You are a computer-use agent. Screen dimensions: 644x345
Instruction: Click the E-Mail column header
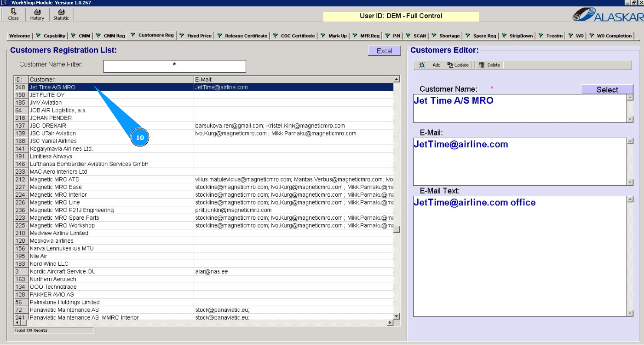(x=293, y=80)
